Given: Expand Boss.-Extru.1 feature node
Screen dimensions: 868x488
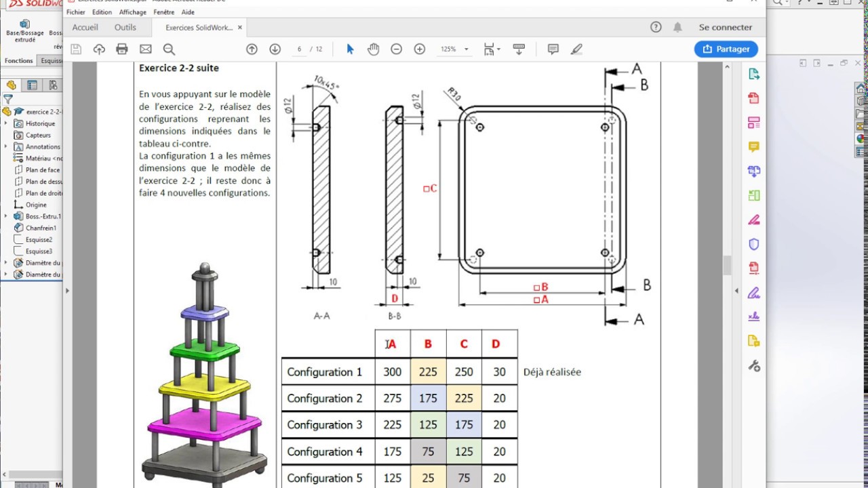Looking at the screenshot, I should click(x=6, y=216).
